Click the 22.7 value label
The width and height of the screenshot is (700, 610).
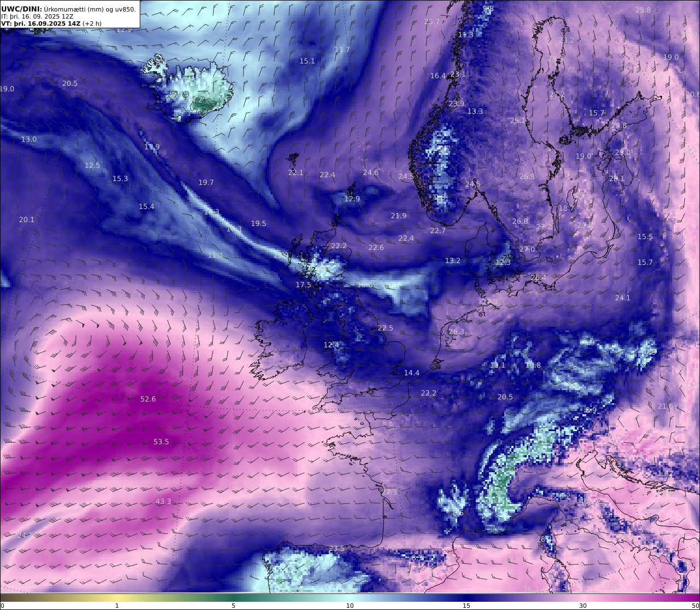438,231
